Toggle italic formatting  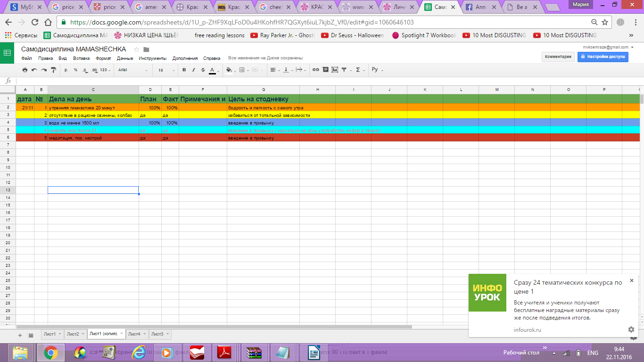pyautogui.click(x=193, y=70)
